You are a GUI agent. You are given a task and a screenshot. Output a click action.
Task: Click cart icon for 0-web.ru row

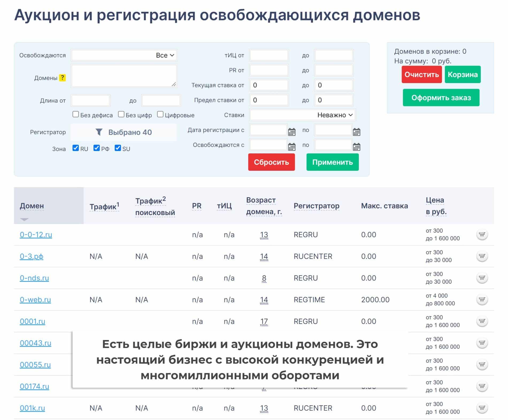482,300
